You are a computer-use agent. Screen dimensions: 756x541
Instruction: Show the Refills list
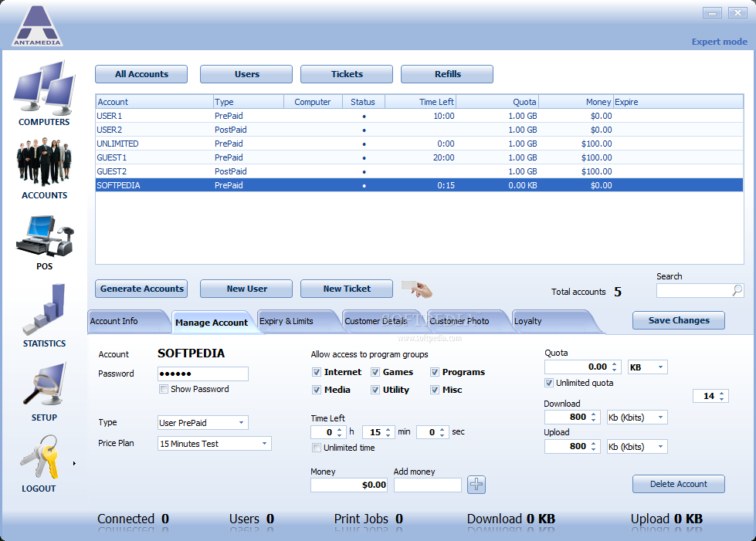pyautogui.click(x=447, y=74)
